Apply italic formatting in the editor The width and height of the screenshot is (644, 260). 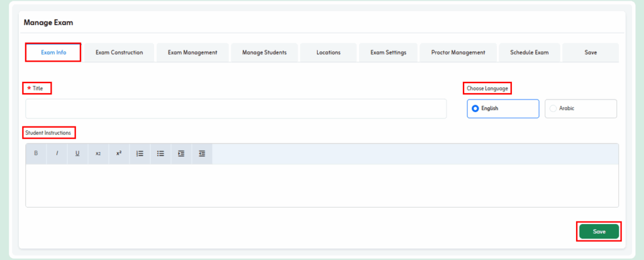click(57, 154)
